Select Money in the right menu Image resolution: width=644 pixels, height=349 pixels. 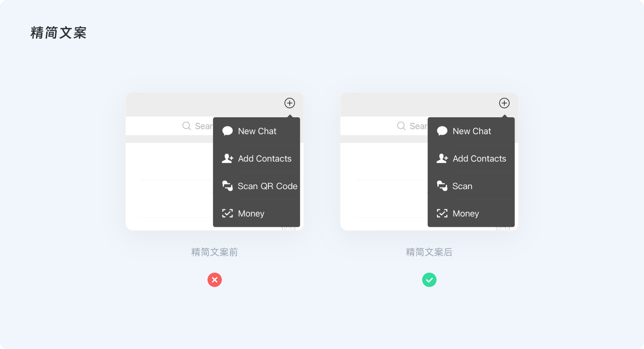tap(471, 214)
